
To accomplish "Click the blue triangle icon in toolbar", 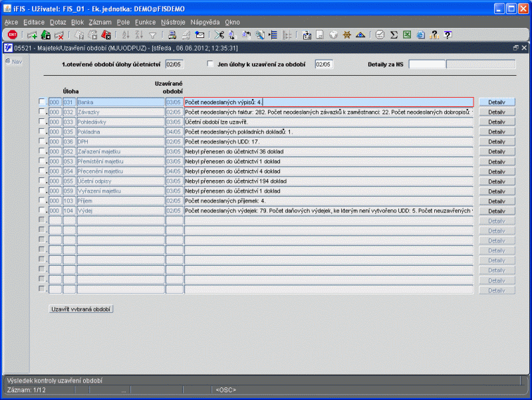I will coord(360,35).
